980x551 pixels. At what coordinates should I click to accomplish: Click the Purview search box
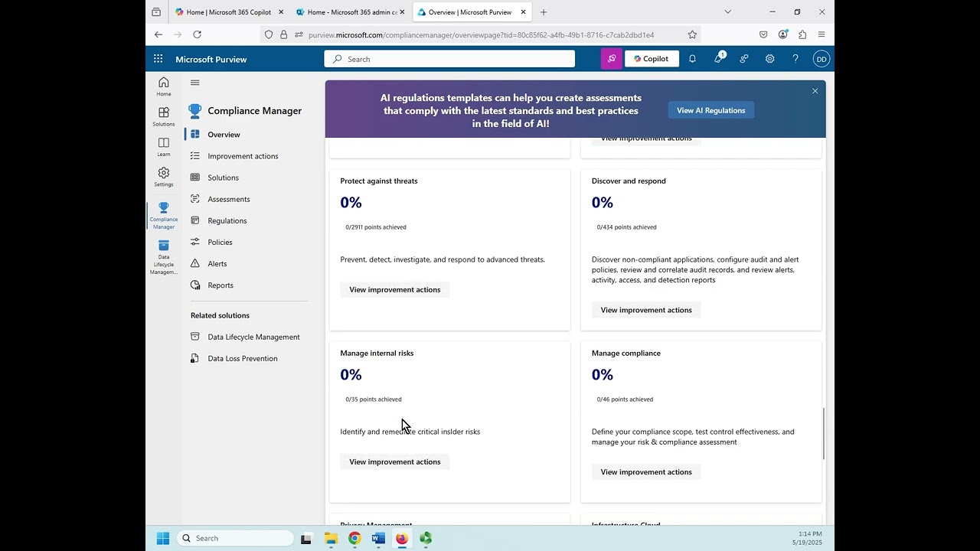449,59
